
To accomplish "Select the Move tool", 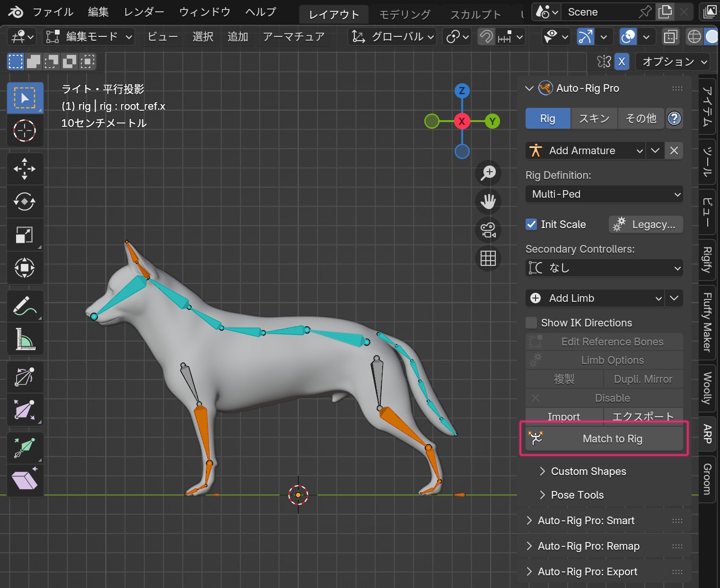I will (25, 169).
